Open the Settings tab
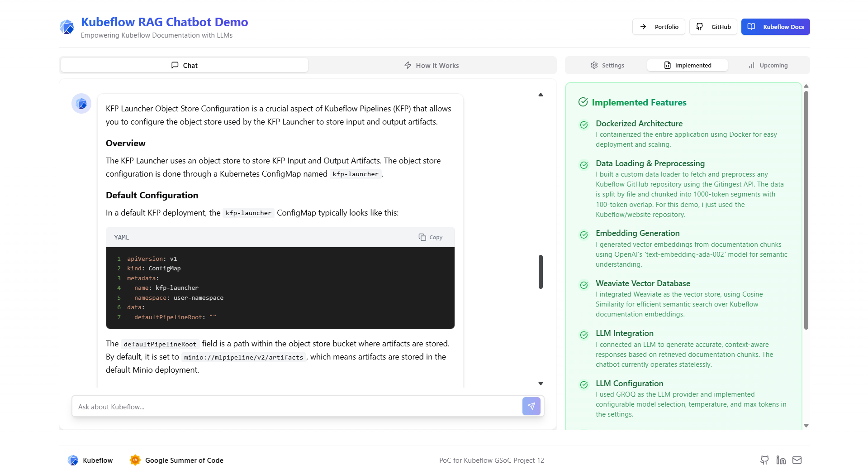This screenshot has height=470, width=868. click(607, 65)
